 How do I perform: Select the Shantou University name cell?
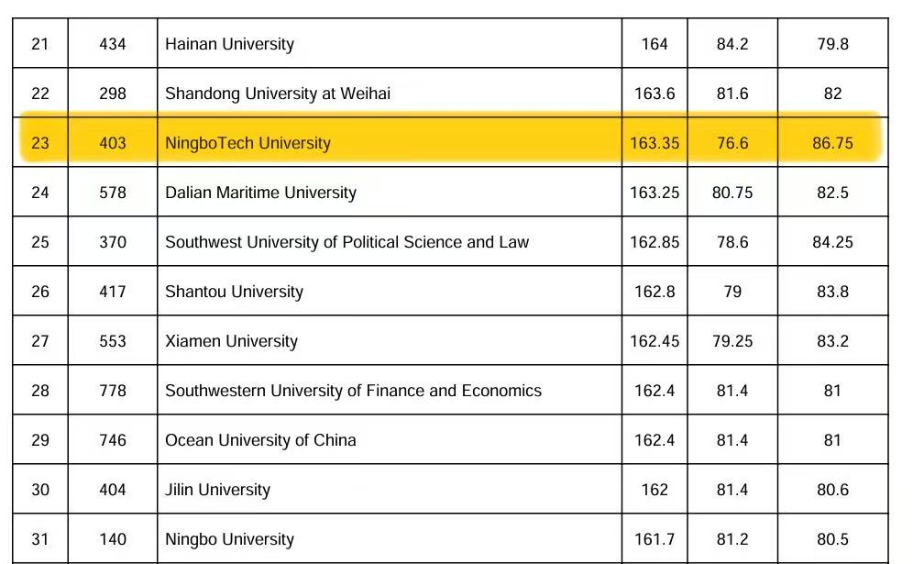[234, 292]
